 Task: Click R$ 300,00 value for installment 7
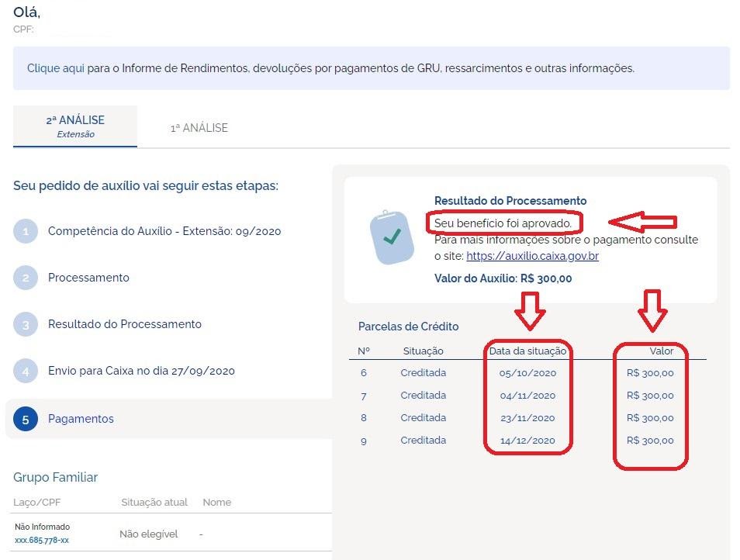click(x=650, y=396)
